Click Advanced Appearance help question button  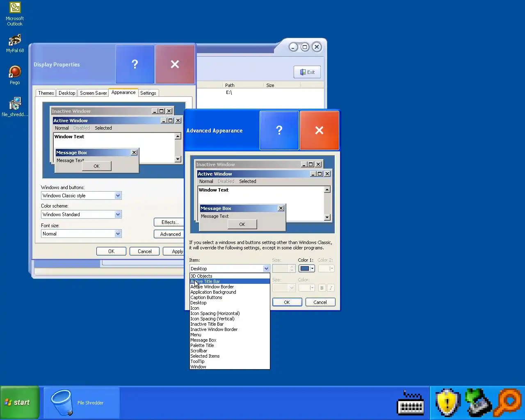(x=279, y=130)
